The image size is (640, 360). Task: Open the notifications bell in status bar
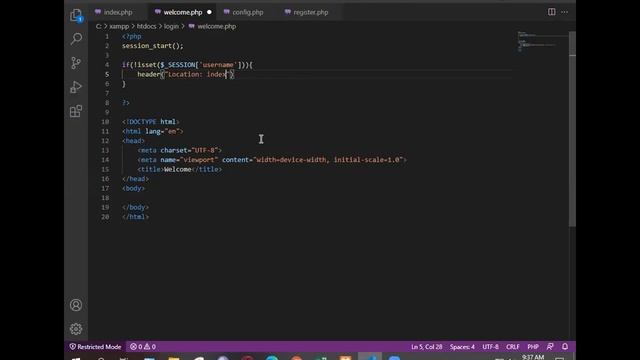565,347
